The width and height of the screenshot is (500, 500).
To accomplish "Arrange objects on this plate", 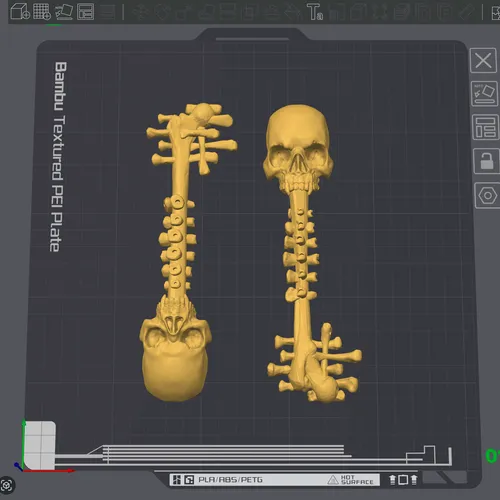I will 485,127.
